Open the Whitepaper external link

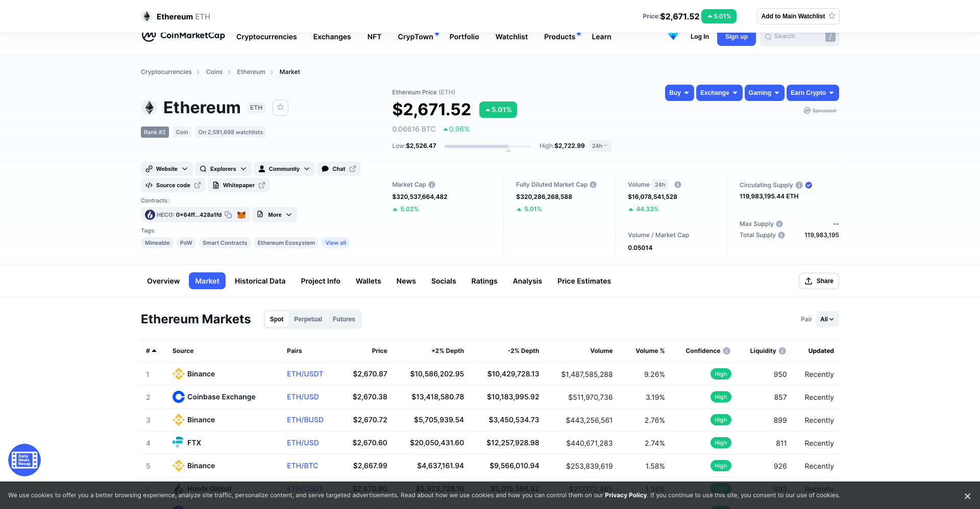239,185
